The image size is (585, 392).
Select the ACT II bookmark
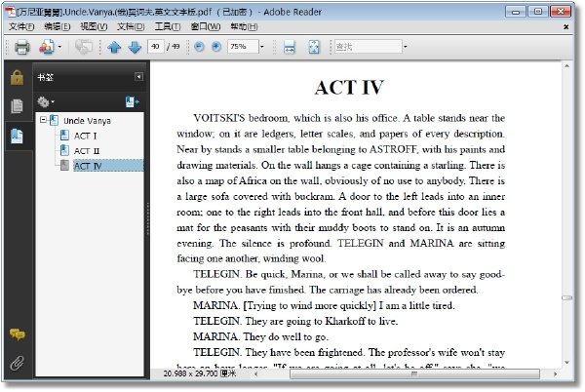pos(87,151)
